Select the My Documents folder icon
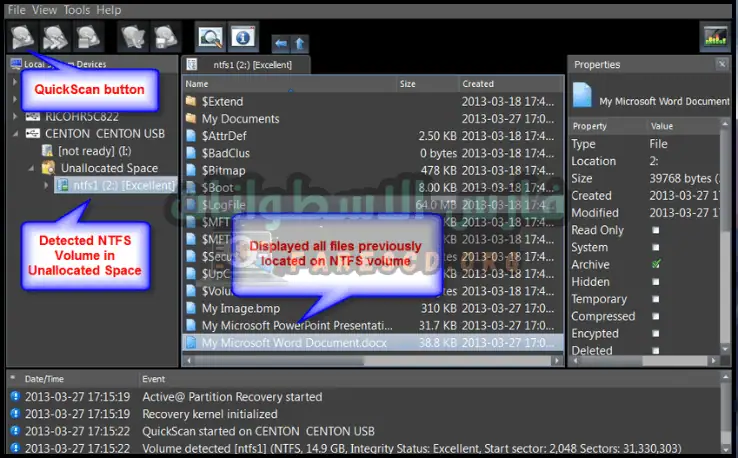The width and height of the screenshot is (738, 458). coord(192,119)
